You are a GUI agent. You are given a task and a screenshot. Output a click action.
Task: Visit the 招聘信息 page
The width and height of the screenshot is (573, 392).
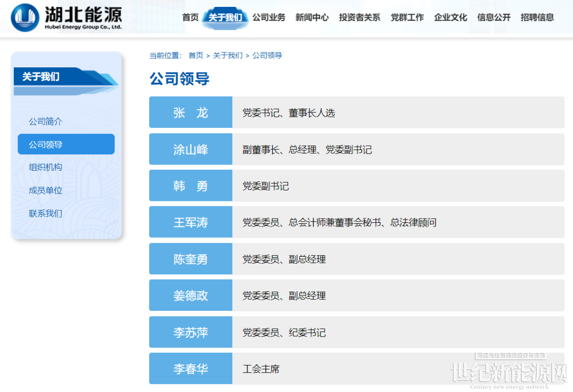(x=537, y=18)
